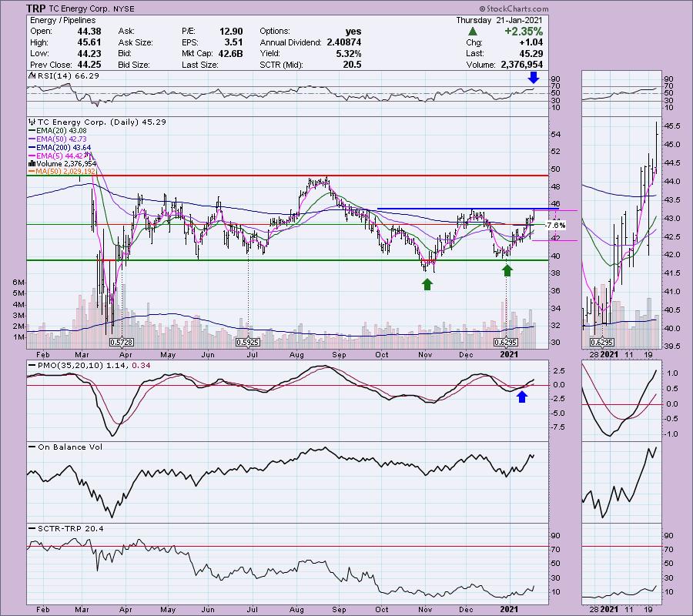Screen dimensions: 693x616
Task: Select the Annual Dividend value 2.40874
Action: [344, 42]
